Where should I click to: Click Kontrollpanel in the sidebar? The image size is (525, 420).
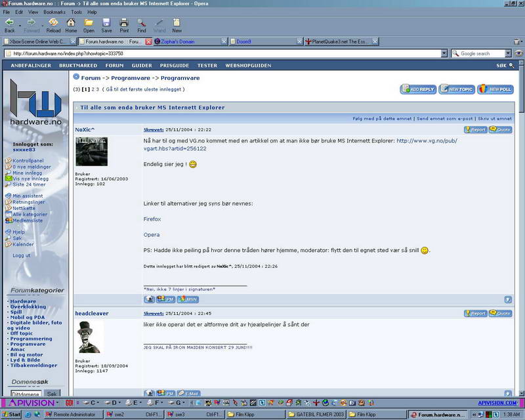(x=28, y=160)
